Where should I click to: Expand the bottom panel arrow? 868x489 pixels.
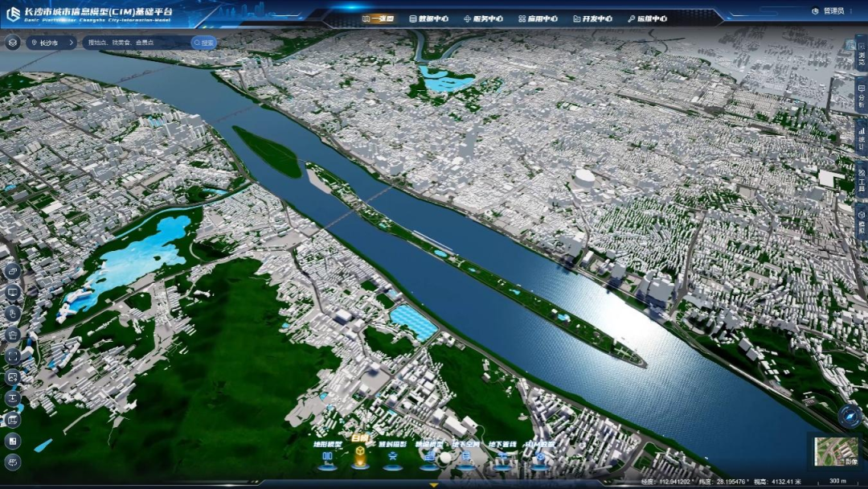[434, 485]
